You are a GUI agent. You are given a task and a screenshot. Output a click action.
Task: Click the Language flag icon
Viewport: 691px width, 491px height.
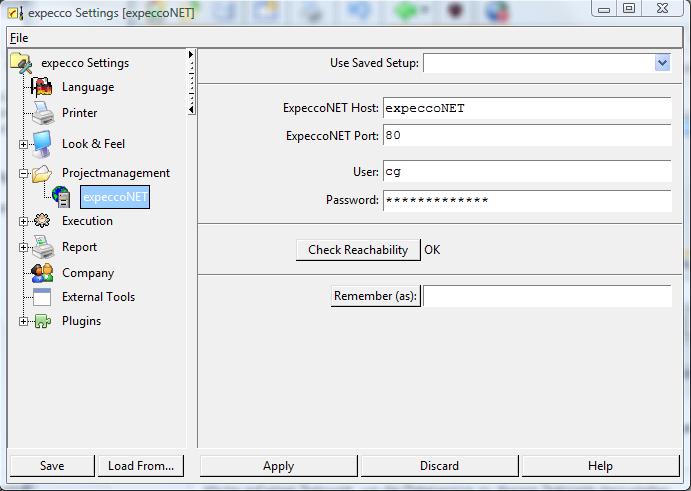[42, 87]
